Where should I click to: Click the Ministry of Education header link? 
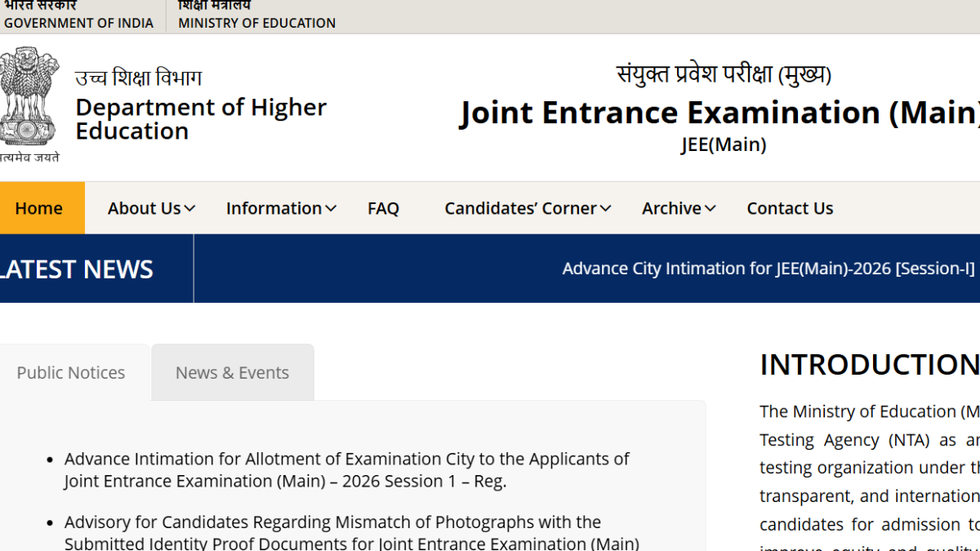pyautogui.click(x=256, y=23)
